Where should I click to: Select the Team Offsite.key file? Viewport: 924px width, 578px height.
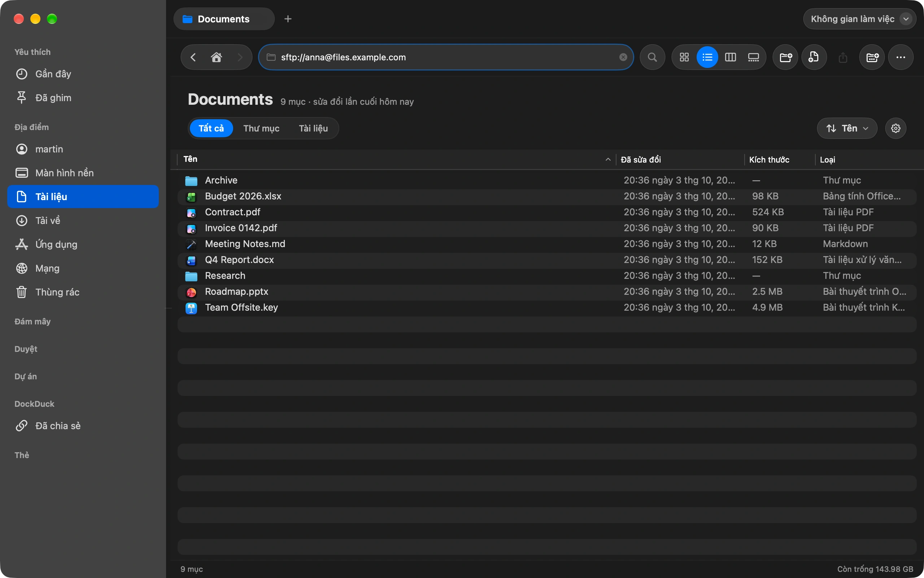tap(547, 308)
